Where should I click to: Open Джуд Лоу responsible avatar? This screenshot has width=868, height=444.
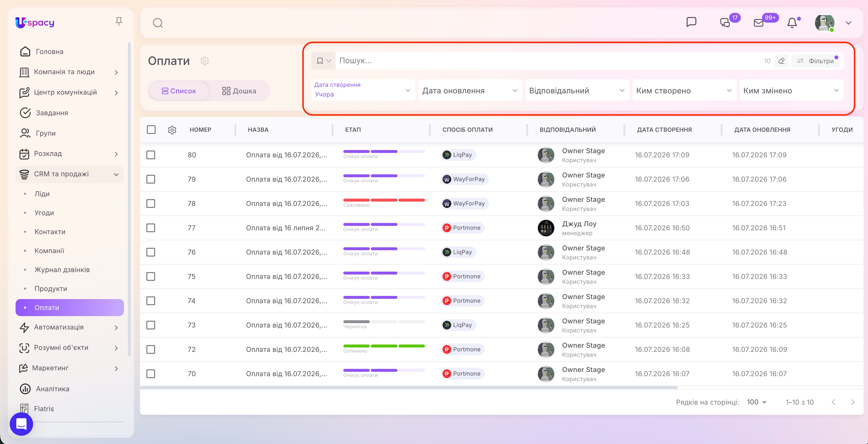click(x=546, y=228)
